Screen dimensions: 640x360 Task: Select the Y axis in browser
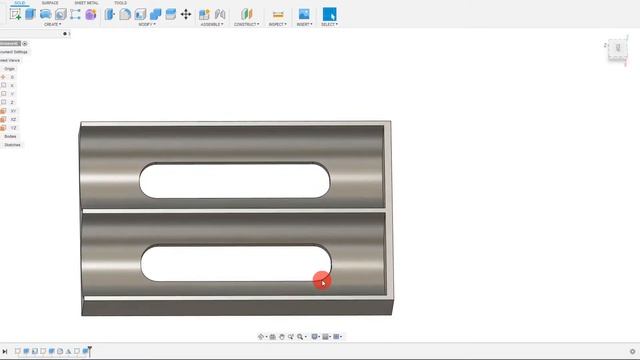12,94
